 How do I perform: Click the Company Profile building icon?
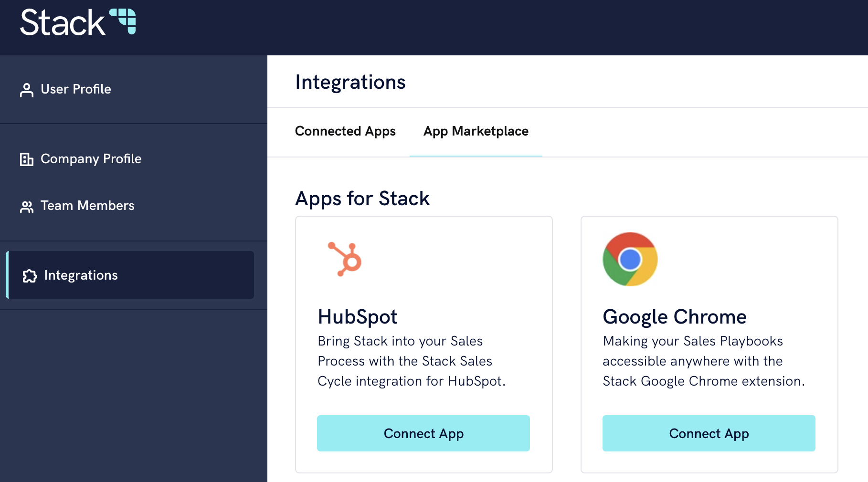click(27, 158)
